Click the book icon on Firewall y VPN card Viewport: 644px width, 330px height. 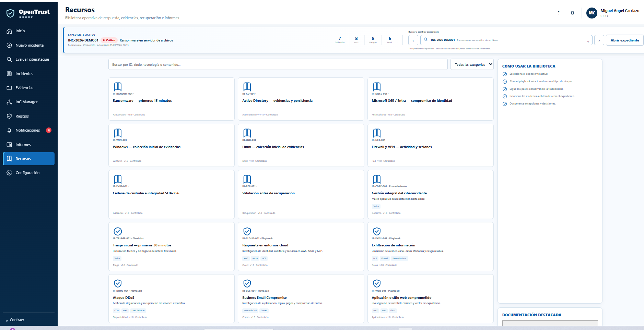tap(377, 133)
